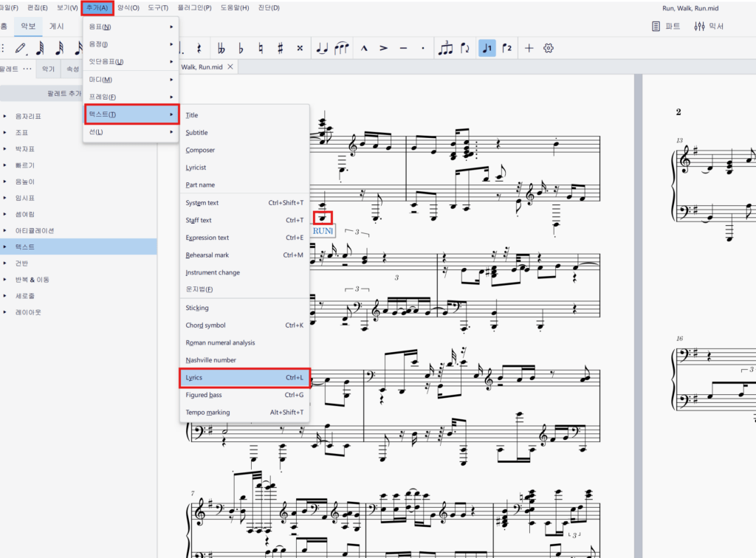This screenshot has height=558, width=756.
Task: Select the 64th note duration
Action: tap(41, 48)
